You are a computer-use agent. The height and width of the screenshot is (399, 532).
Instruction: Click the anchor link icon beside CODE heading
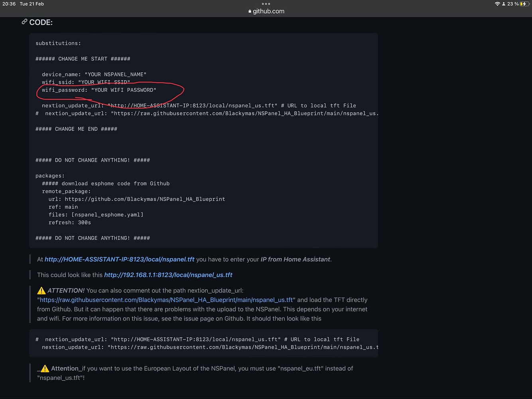pos(24,22)
